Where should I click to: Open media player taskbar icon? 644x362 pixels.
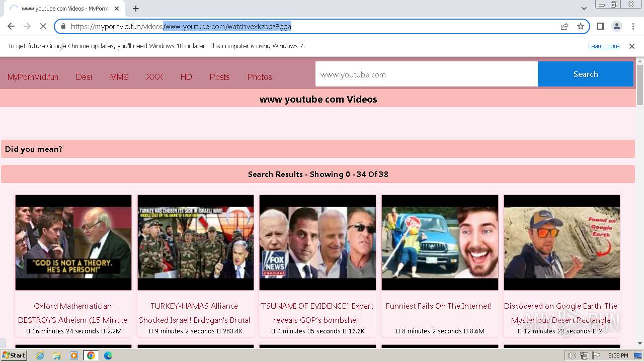(x=73, y=355)
